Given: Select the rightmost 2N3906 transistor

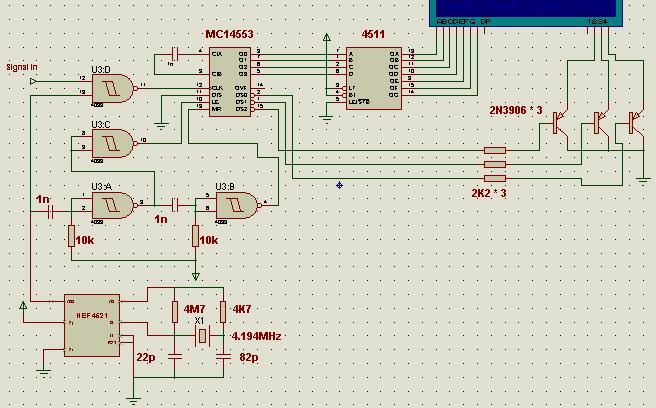Looking at the screenshot, I should click(x=635, y=124).
